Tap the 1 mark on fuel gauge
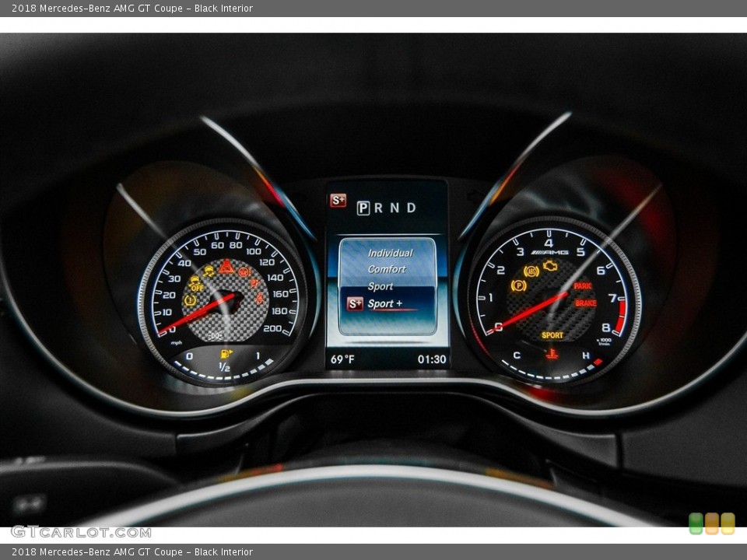The image size is (747, 560). (x=258, y=355)
